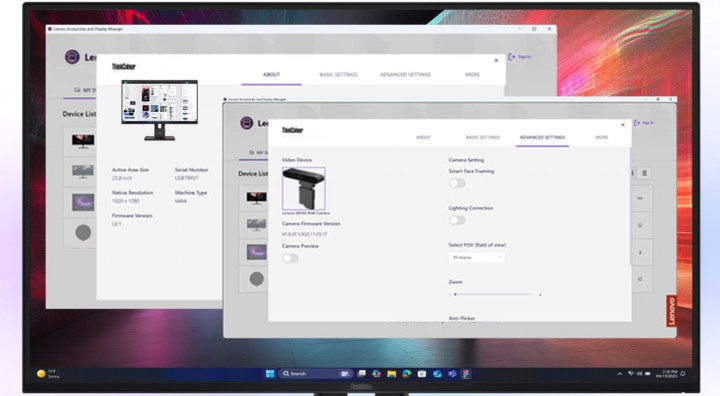720x396 pixels.
Task: Click the battery icon in the system tray
Action: click(647, 373)
